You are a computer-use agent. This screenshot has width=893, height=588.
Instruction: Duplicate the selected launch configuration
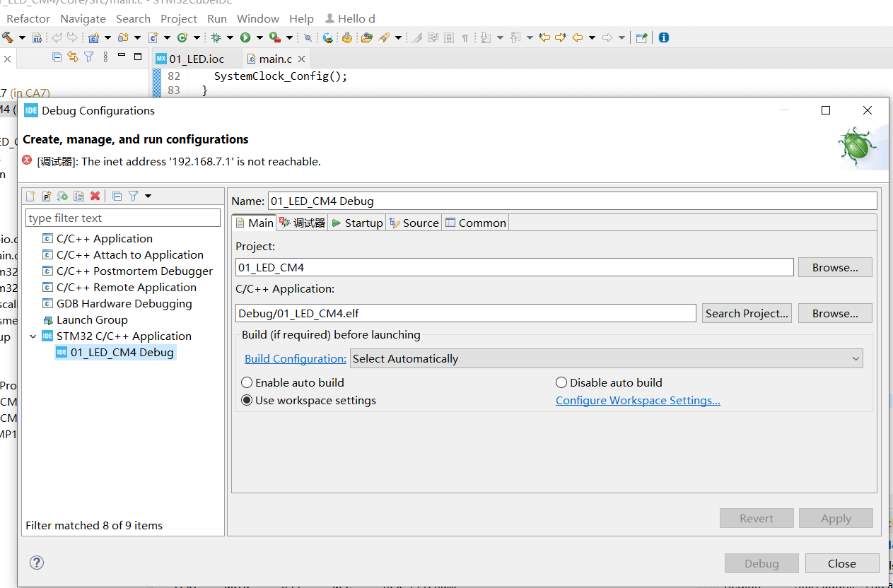(x=79, y=196)
